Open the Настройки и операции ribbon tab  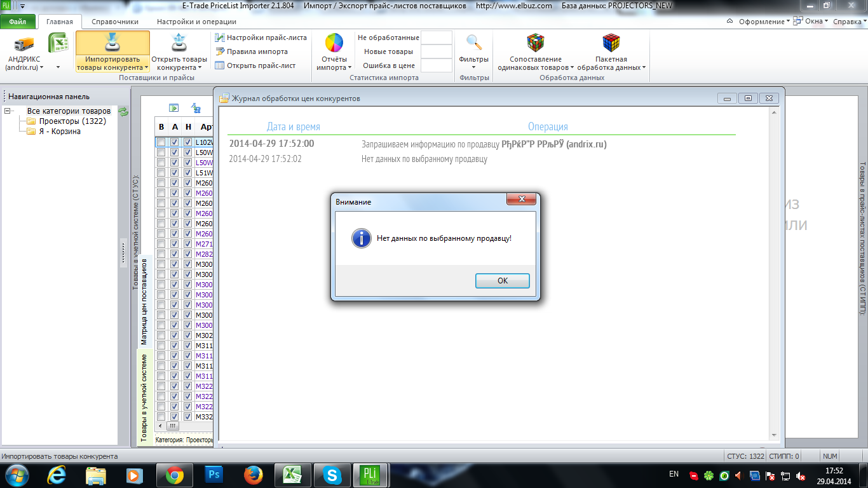[196, 22]
